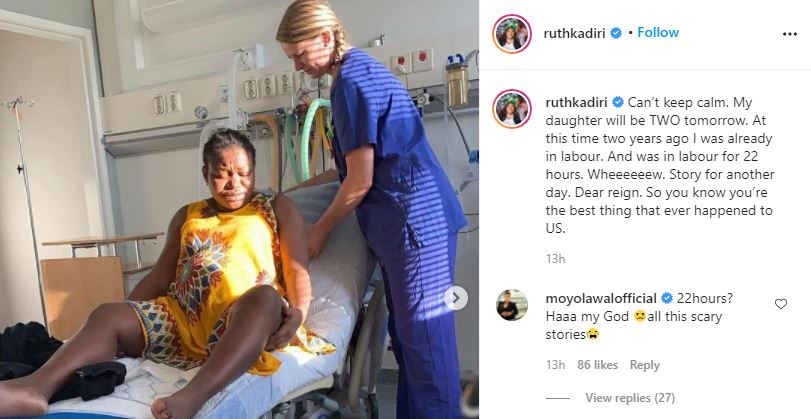Screen dimensions: 811x419
Task: Follow ruthkadiri
Action: pos(658,33)
